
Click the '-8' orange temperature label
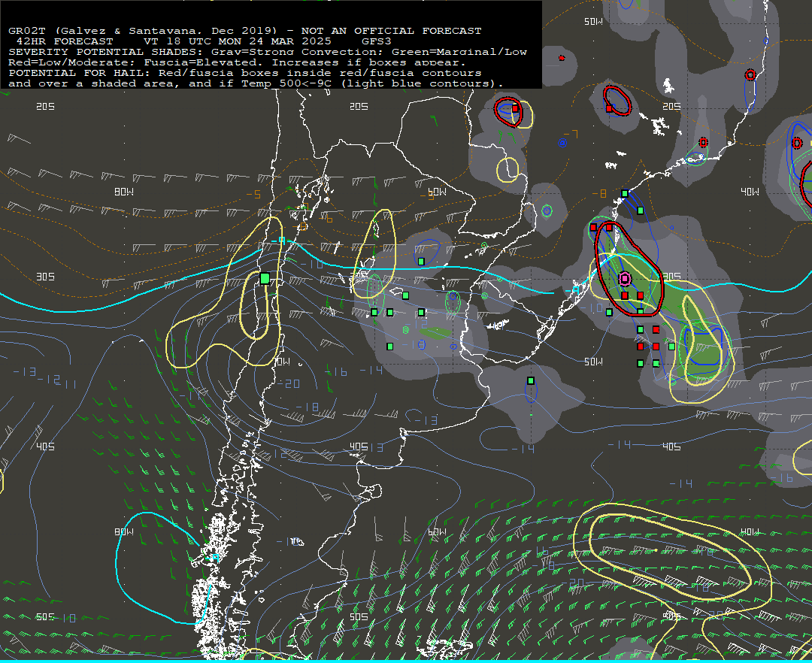(598, 194)
